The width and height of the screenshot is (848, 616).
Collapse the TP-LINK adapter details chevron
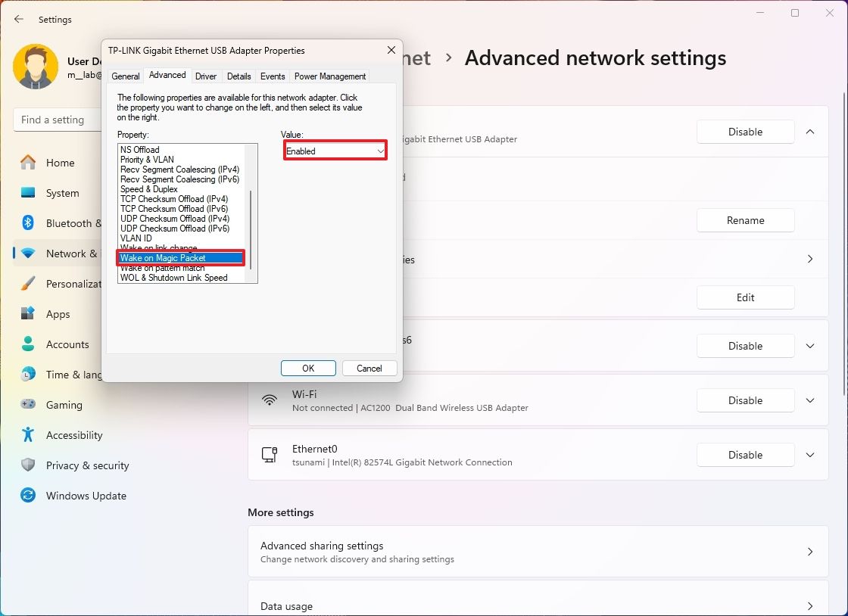pos(810,132)
